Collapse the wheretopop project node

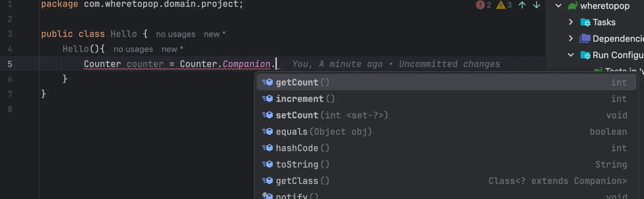(558, 6)
